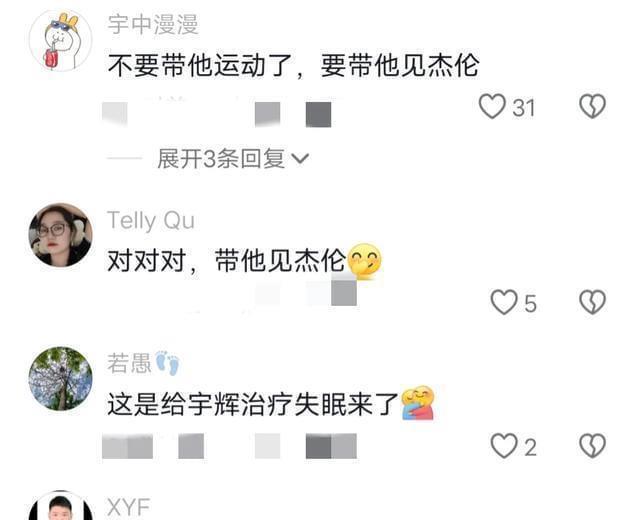Like 若愚's comment about 宇辉
640x520 pixels.
504,446
